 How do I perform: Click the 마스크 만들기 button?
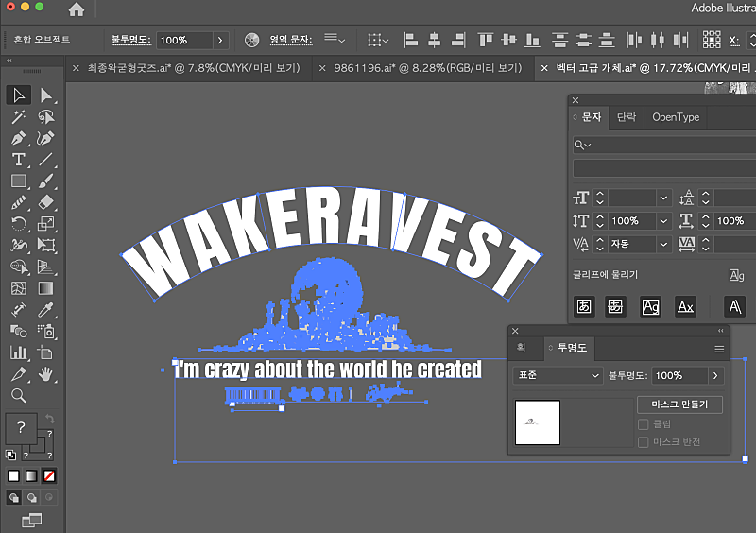(x=679, y=404)
